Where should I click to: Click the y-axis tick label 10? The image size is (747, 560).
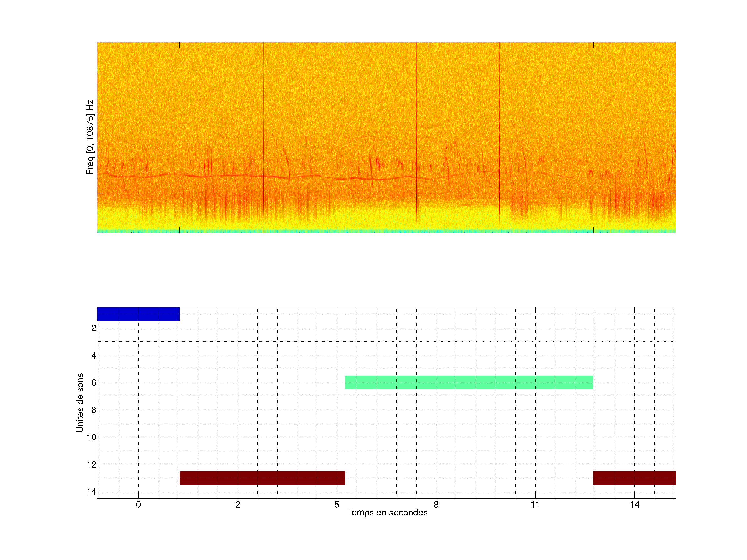pos(92,437)
